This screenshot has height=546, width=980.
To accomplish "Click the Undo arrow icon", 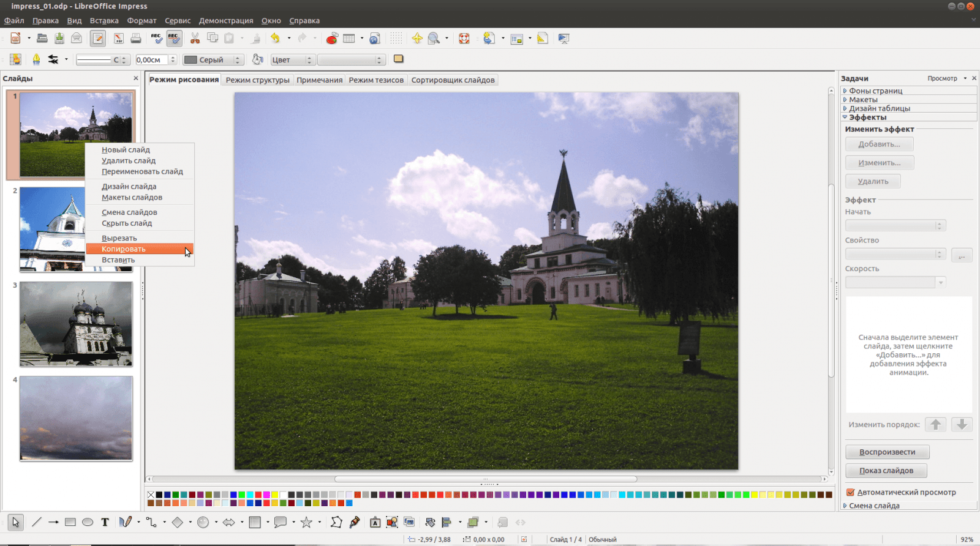I will [x=276, y=39].
